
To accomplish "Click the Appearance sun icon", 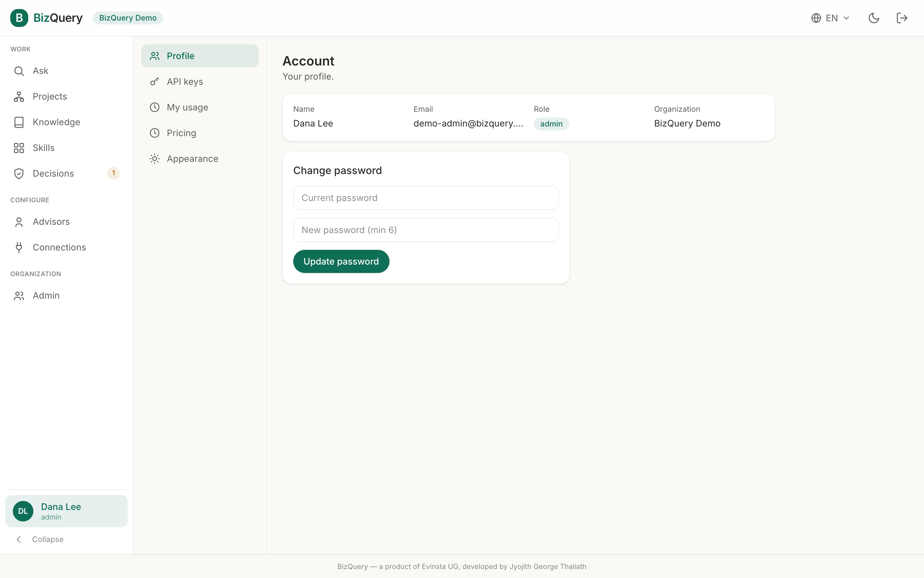I will pyautogui.click(x=155, y=159).
